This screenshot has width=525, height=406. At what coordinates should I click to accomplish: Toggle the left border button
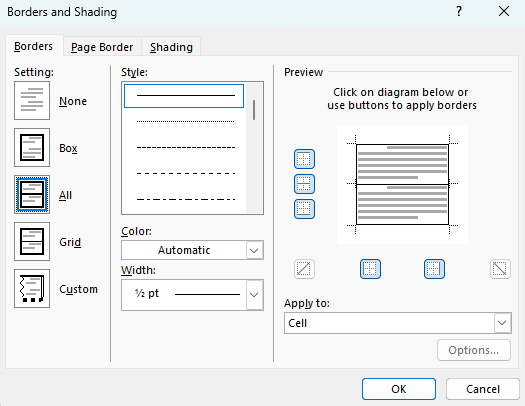coord(370,269)
